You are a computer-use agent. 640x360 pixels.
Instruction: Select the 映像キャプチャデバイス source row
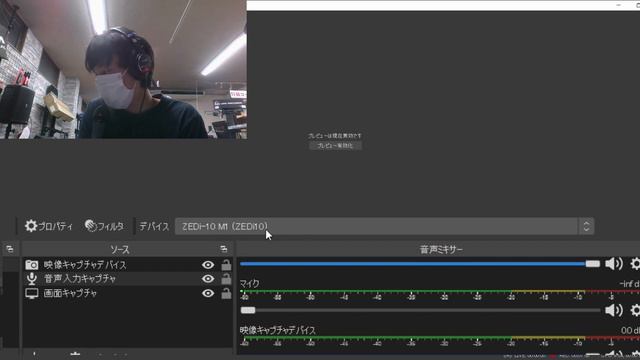tap(127, 264)
